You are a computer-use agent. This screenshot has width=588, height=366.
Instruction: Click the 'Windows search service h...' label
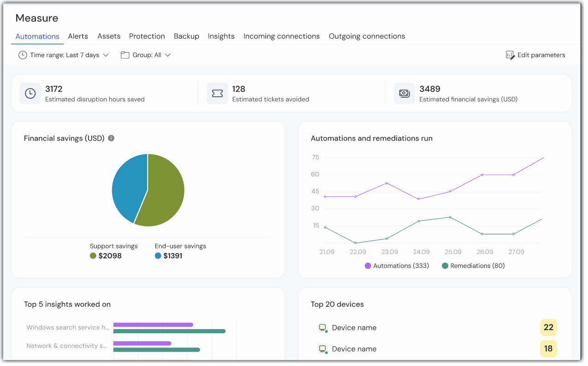coord(68,328)
